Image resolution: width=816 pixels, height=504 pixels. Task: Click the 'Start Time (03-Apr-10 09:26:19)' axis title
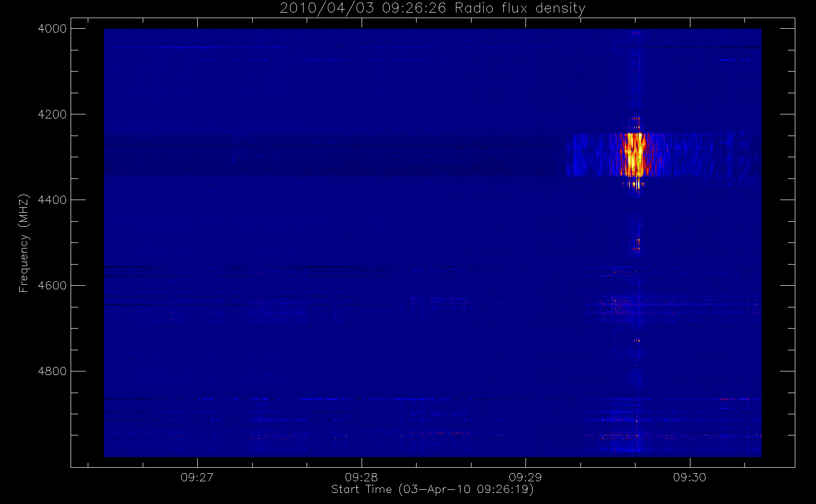432,489
